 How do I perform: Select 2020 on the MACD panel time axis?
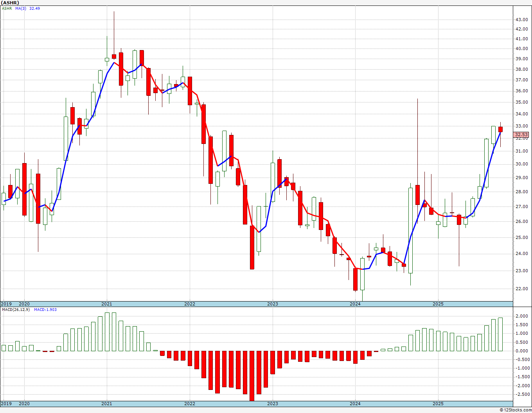coord(24,404)
